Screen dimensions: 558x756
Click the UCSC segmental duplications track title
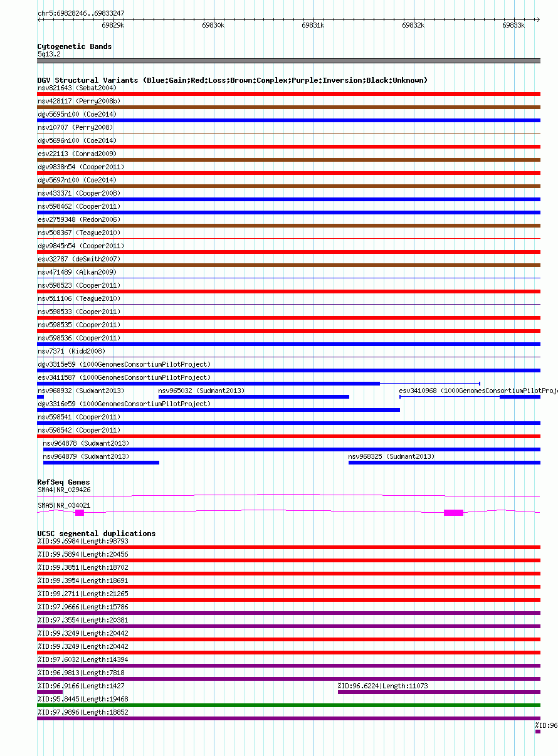(97, 533)
